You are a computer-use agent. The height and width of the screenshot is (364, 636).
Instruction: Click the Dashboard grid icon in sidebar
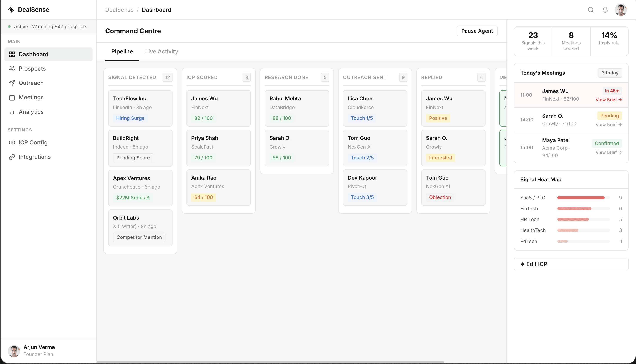pos(12,54)
